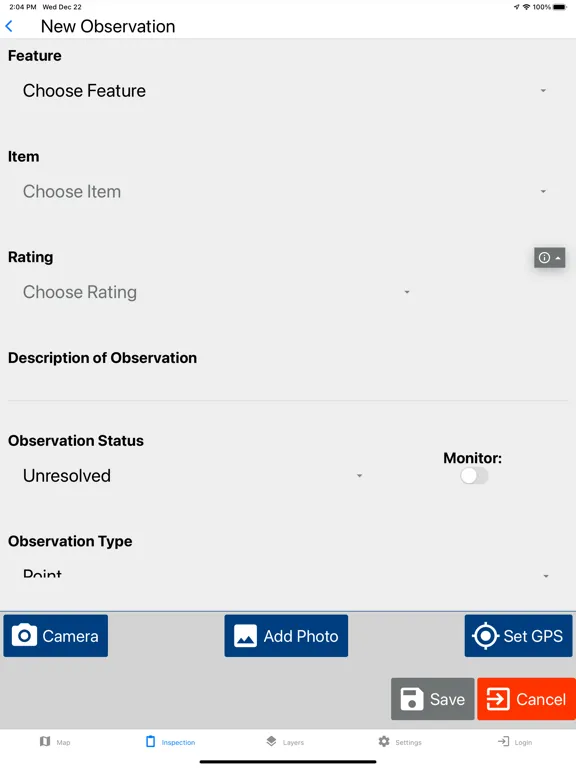Launch the Camera button

(x=56, y=636)
